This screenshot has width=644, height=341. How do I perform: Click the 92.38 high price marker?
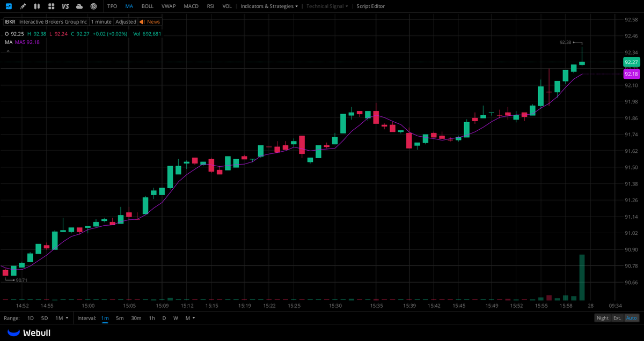tap(565, 42)
